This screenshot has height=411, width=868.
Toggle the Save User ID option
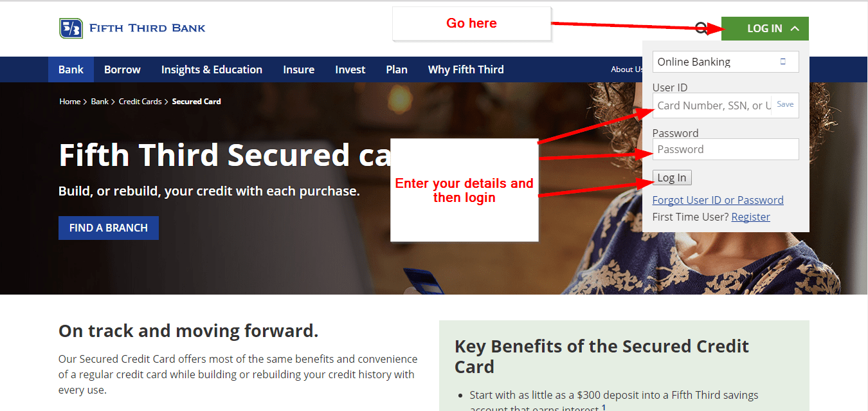point(785,104)
